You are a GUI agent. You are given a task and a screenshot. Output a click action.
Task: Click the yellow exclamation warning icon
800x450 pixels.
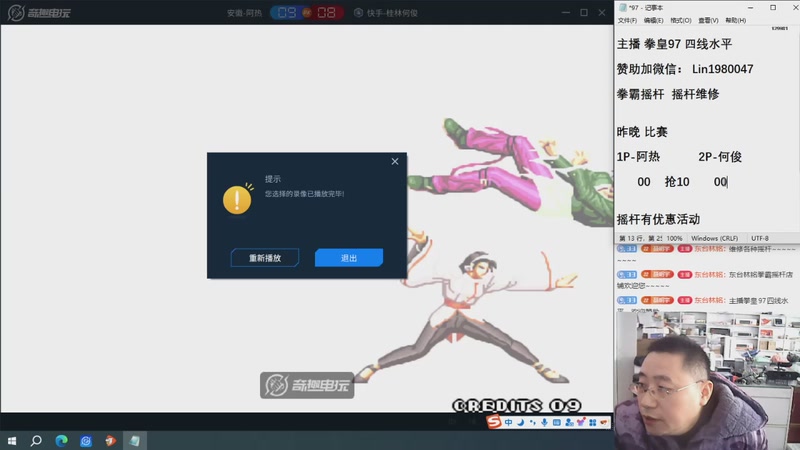[x=237, y=198]
